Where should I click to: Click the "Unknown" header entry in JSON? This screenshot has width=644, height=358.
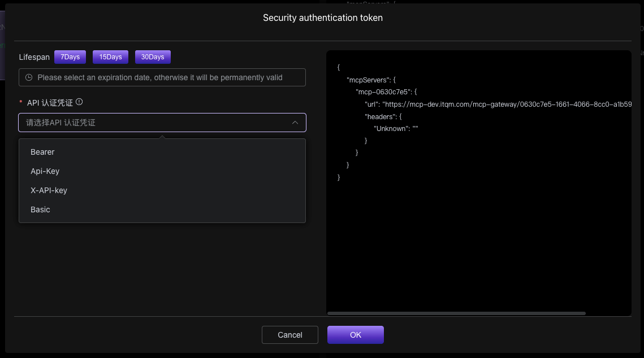click(395, 128)
